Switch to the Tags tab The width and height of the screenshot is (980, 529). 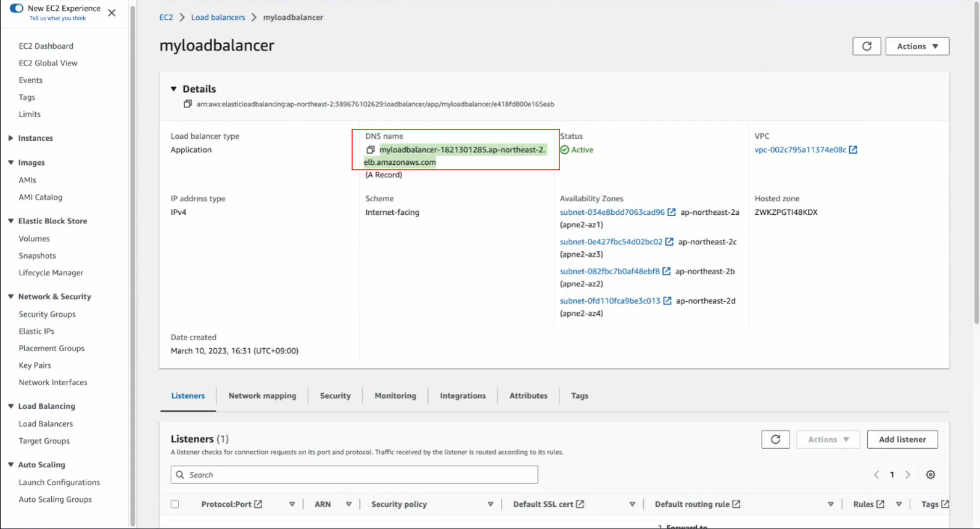point(579,396)
